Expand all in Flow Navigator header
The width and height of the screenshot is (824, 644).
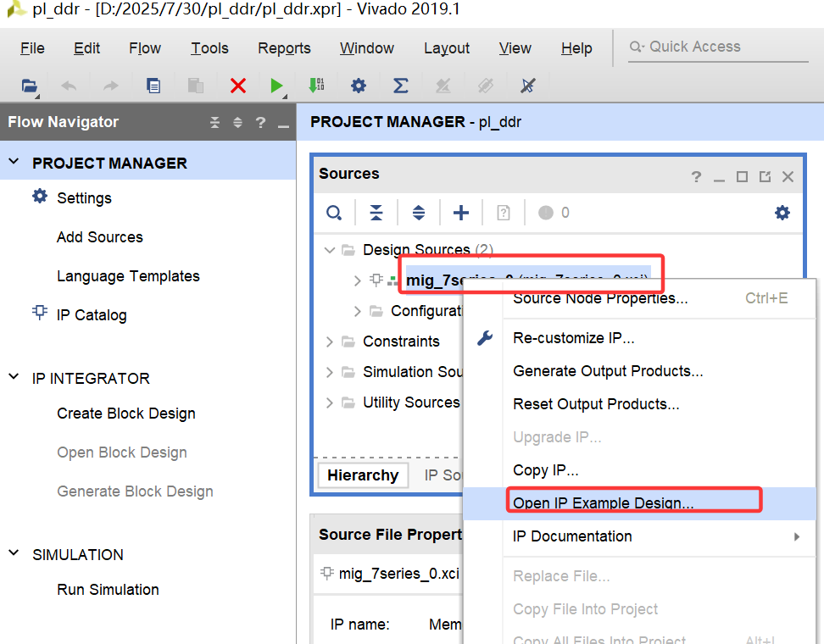click(237, 122)
